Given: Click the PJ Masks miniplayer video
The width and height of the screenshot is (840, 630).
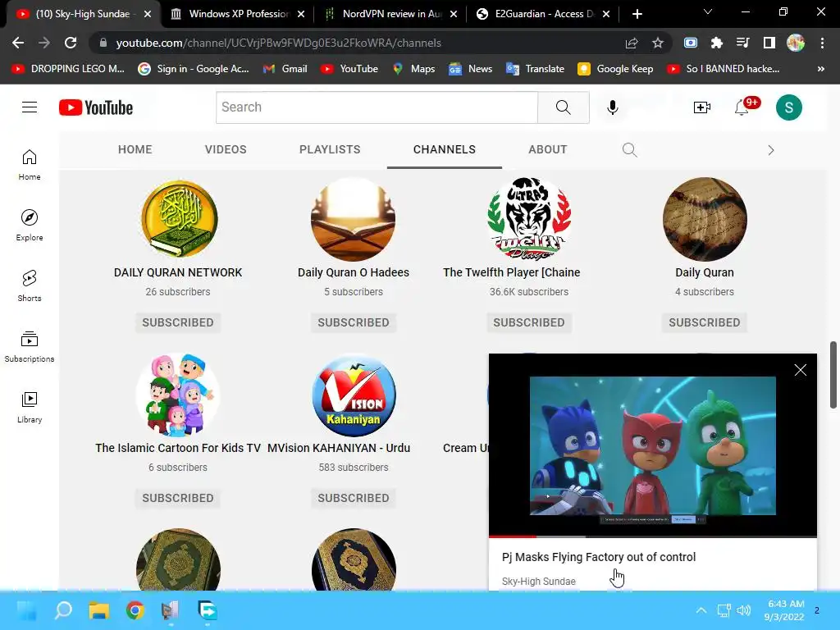Looking at the screenshot, I should pos(652,445).
